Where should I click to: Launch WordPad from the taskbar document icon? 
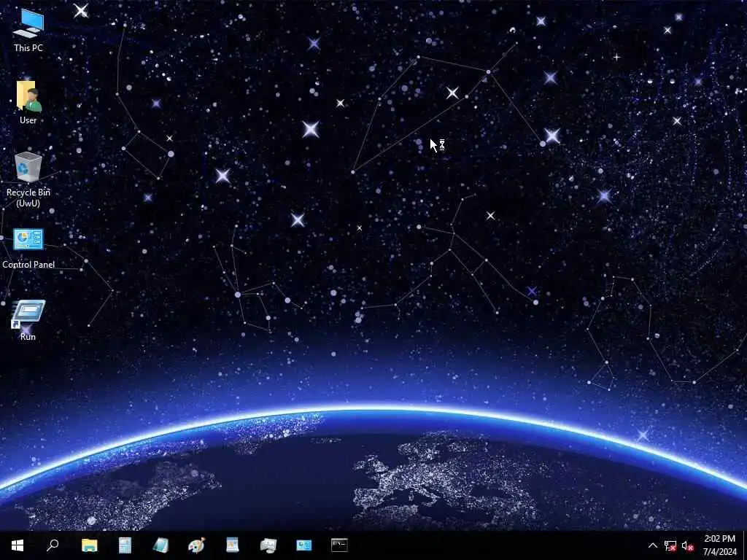(232, 545)
